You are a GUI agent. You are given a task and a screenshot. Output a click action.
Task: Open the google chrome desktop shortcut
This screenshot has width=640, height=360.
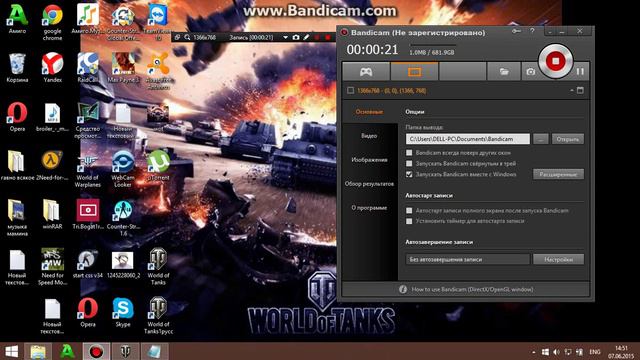52,22
